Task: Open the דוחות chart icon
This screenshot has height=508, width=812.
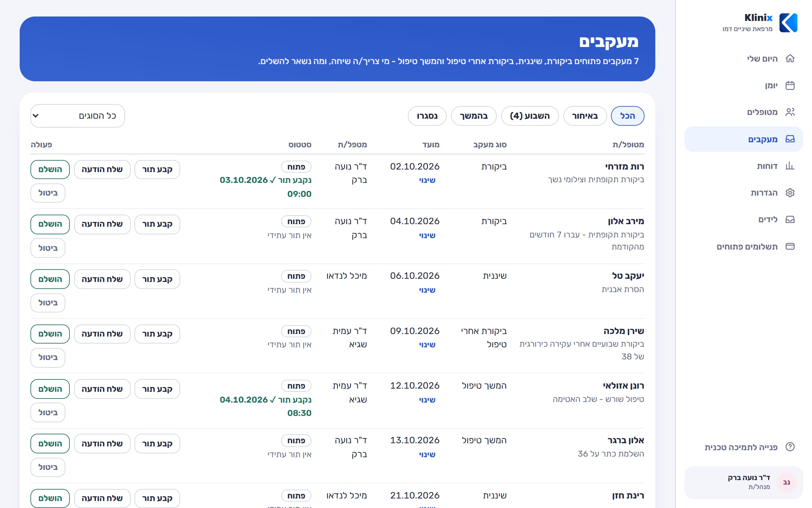Action: 790,166
